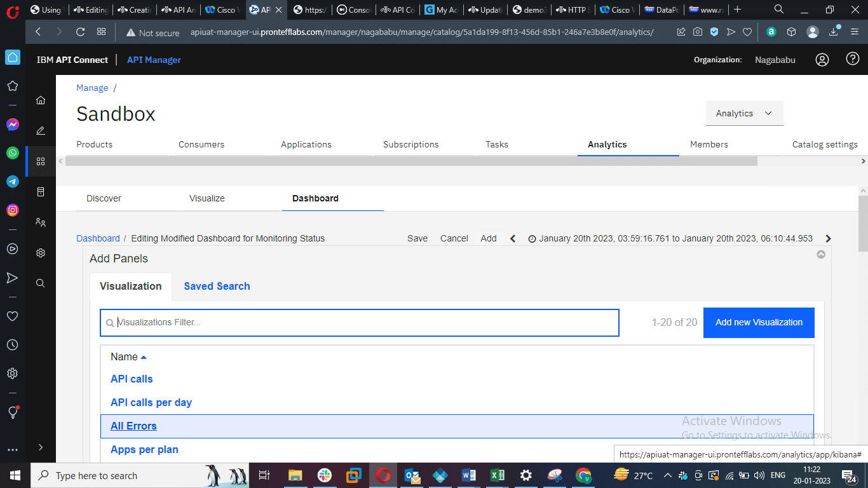The image size is (868, 488).
Task: Go back to the previous page
Action: [38, 32]
